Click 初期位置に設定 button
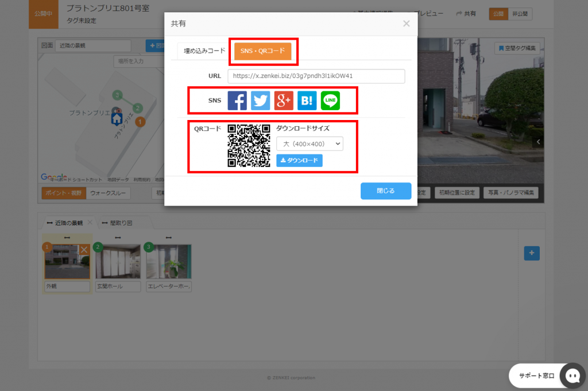This screenshot has height=391, width=588. [457, 193]
